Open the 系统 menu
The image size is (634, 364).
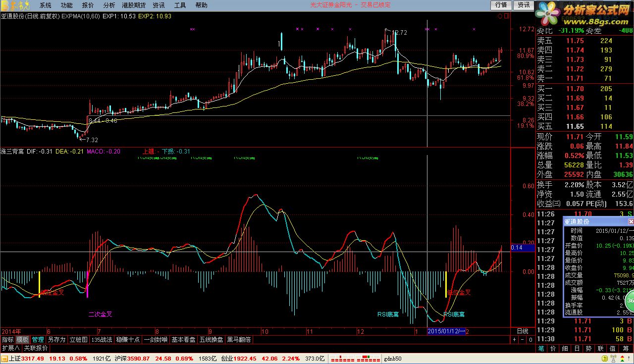[46, 5]
